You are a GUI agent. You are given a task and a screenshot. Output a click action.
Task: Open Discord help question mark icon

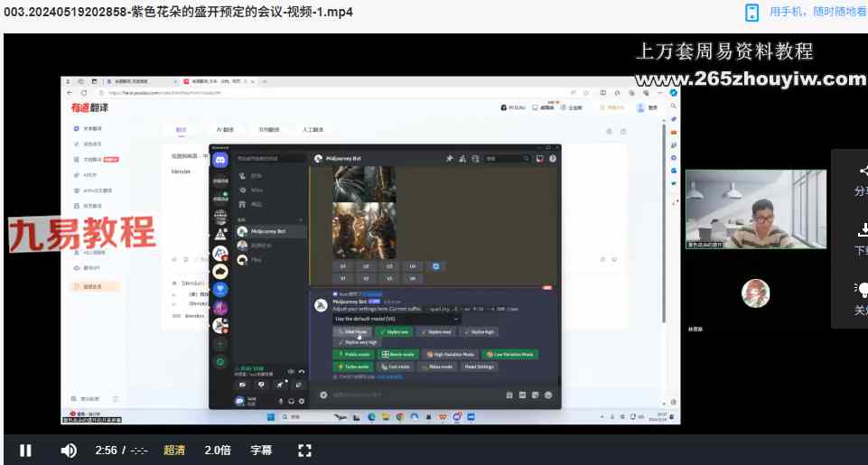pyautogui.click(x=552, y=159)
